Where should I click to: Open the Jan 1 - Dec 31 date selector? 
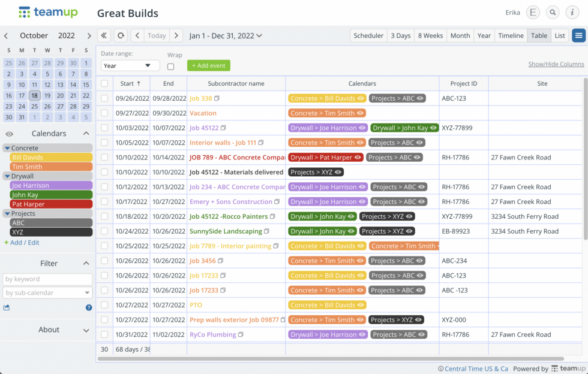tap(222, 35)
